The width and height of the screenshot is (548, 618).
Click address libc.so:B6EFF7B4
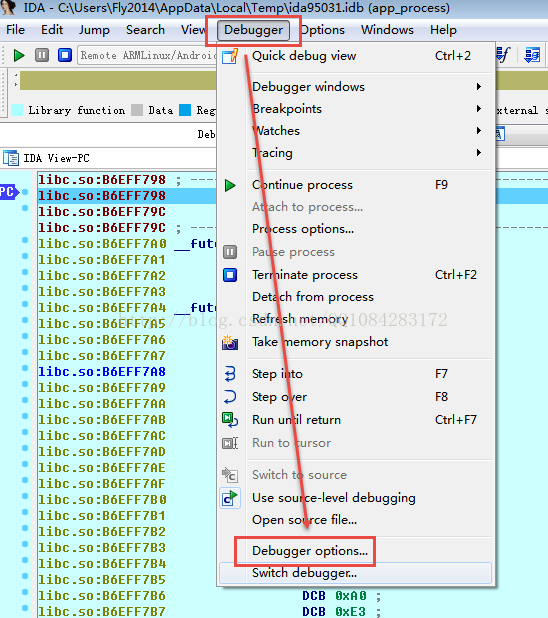[102, 564]
